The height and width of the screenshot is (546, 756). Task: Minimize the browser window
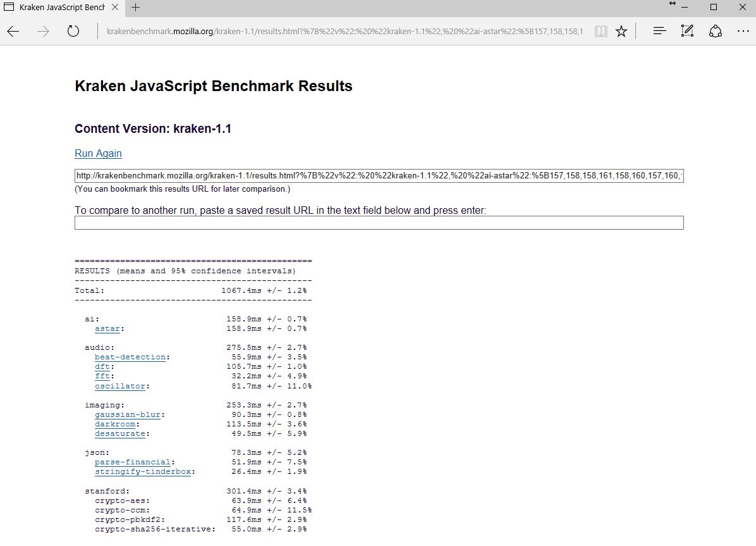(x=685, y=7)
